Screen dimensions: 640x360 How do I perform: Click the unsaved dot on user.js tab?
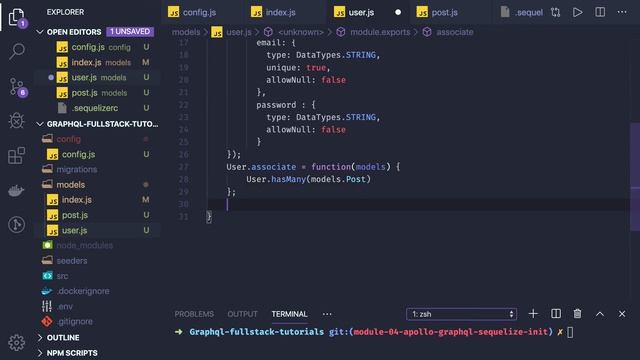pyautogui.click(x=398, y=12)
